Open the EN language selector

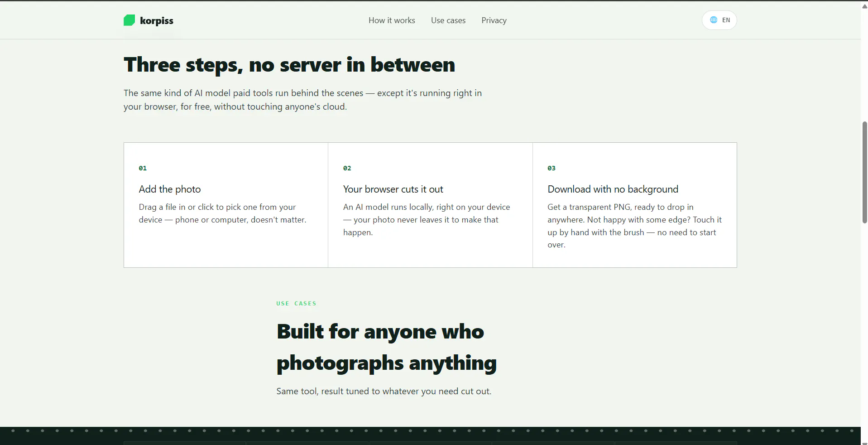[x=719, y=20]
